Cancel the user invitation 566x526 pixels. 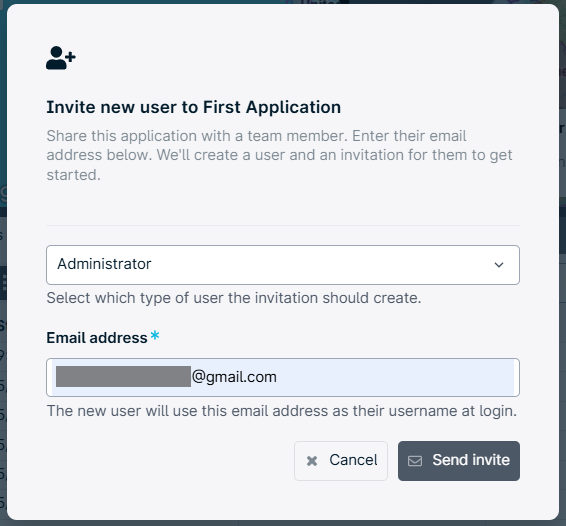[x=341, y=461]
